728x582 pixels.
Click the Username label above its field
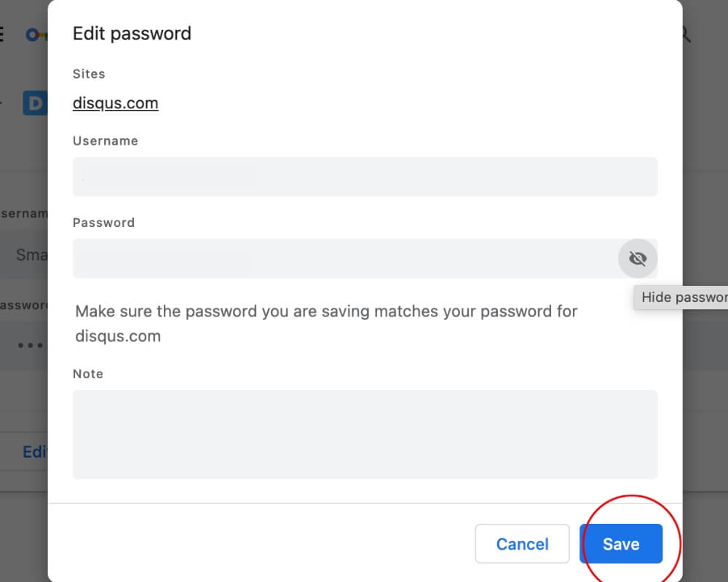(106, 140)
